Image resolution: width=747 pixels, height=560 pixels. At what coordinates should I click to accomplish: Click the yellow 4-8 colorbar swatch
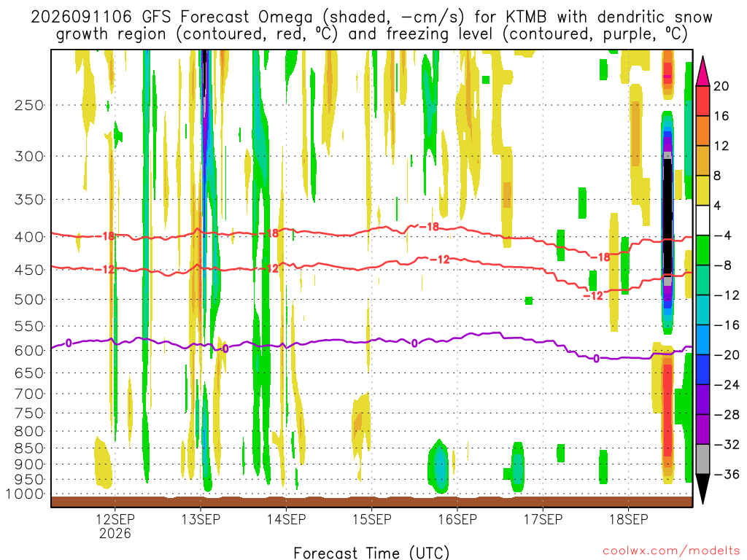click(703, 190)
